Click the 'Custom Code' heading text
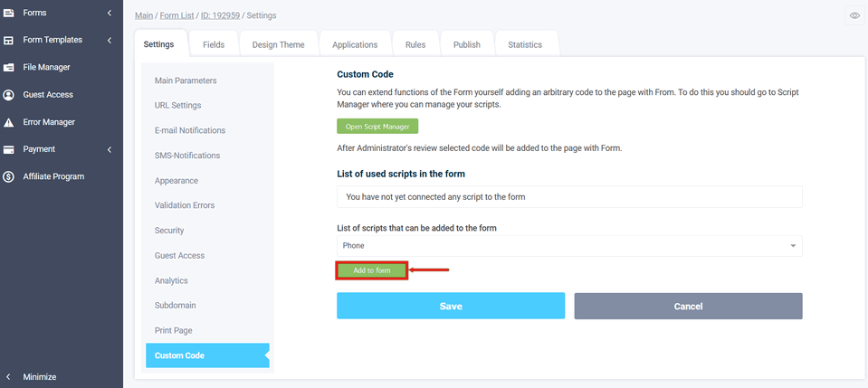This screenshot has width=868, height=388. click(365, 74)
